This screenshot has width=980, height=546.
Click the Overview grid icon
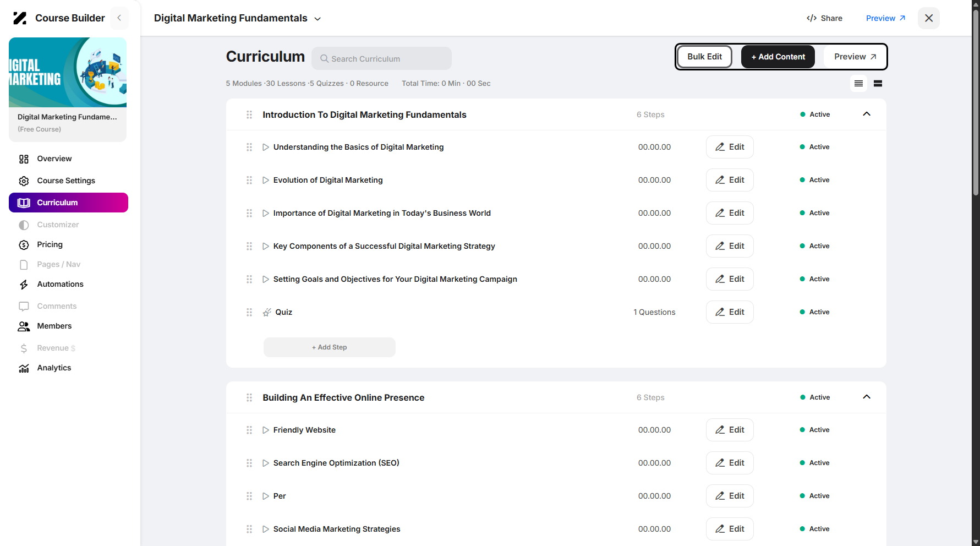pos(24,159)
